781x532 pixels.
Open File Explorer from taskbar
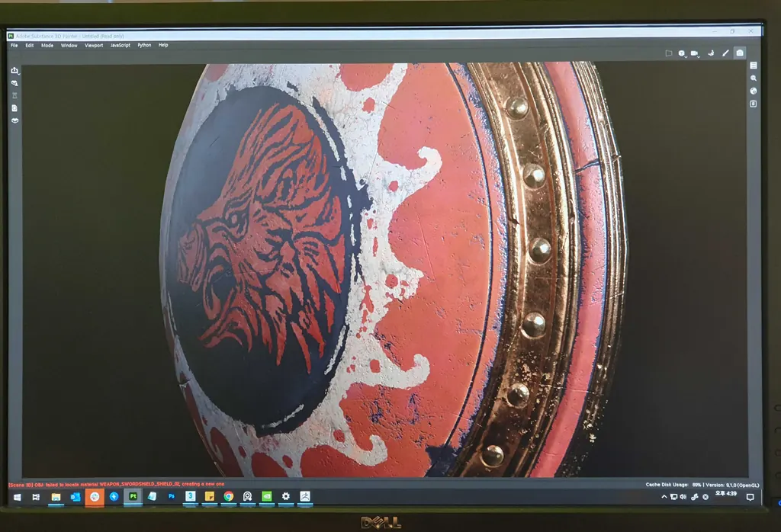tap(56, 497)
